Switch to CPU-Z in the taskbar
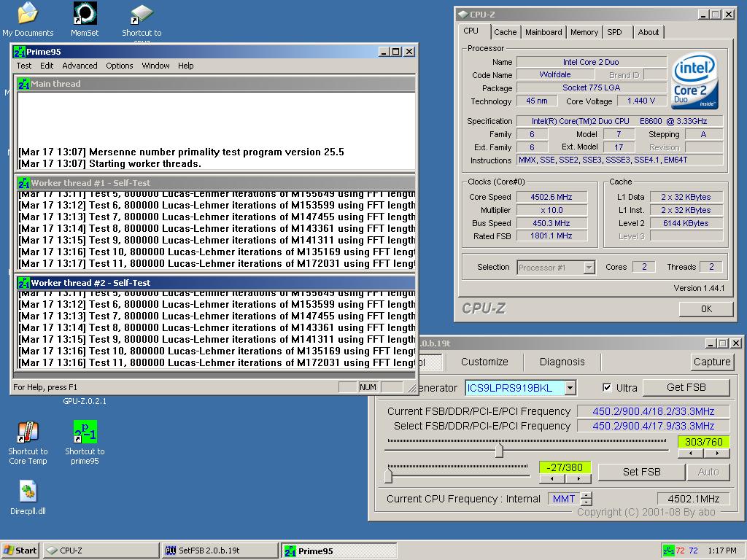747x560 pixels. 101,551
